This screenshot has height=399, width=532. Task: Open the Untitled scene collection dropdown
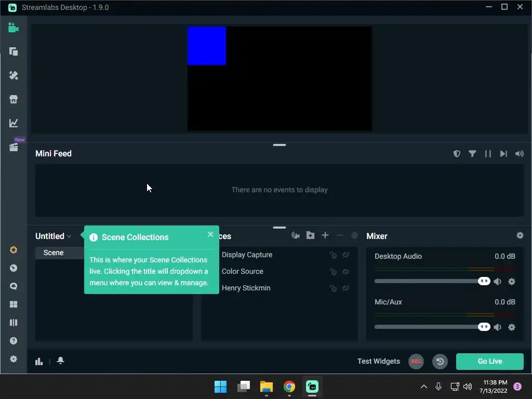pyautogui.click(x=54, y=236)
